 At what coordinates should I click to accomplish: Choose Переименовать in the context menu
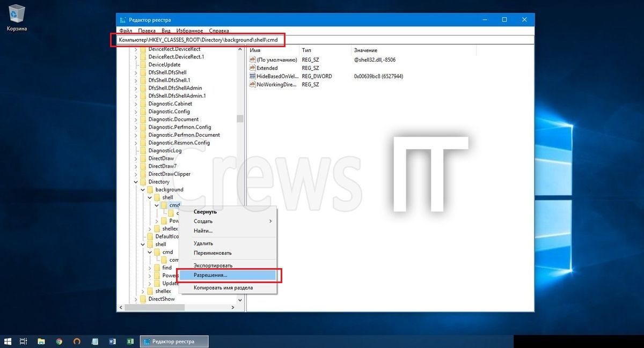click(x=228, y=253)
